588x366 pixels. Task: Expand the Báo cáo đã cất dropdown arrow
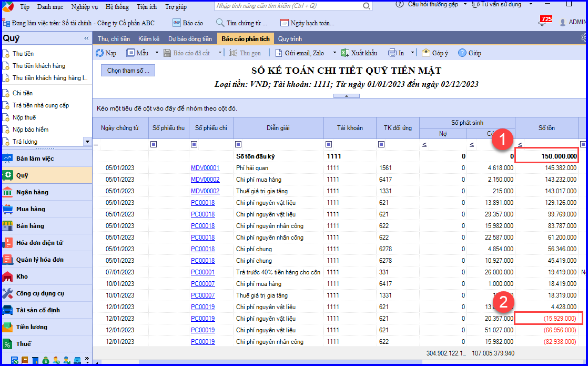[x=220, y=53]
